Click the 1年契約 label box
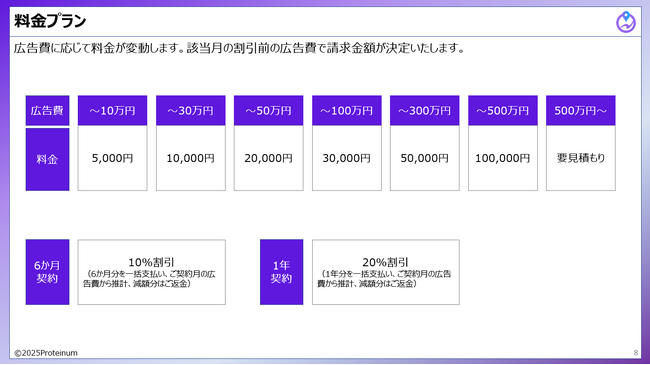Image resolution: width=650 pixels, height=365 pixels. point(281,272)
